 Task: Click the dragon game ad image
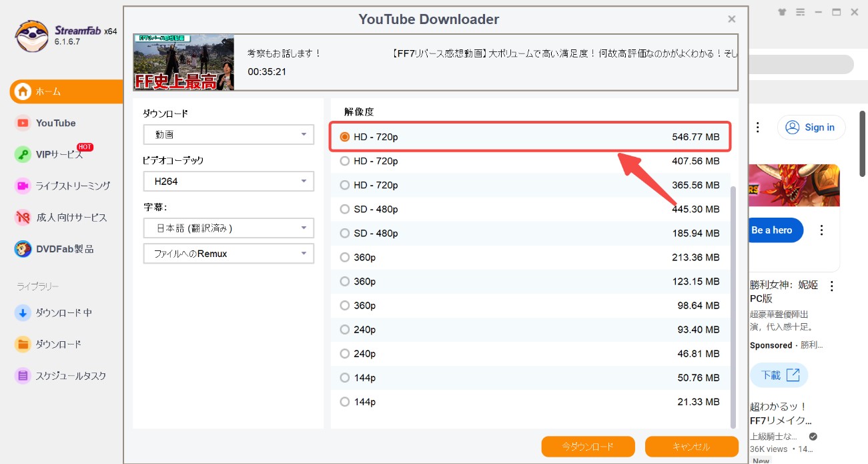[795, 186]
